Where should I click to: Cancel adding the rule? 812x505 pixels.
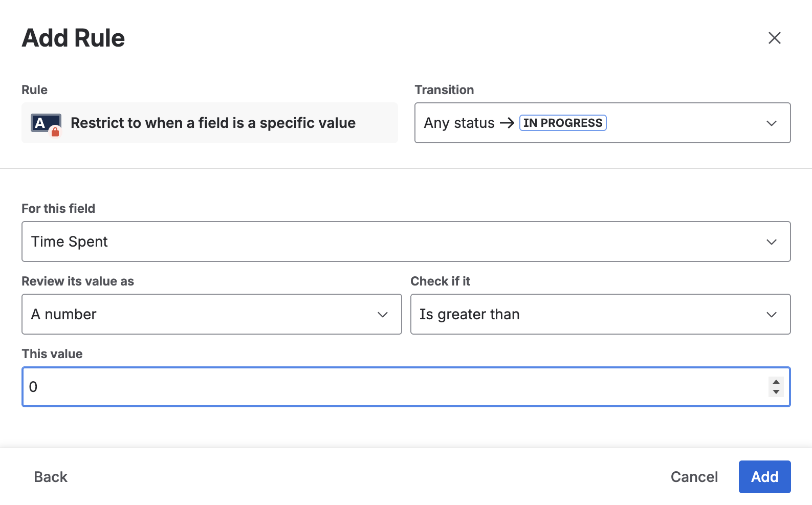pos(694,477)
